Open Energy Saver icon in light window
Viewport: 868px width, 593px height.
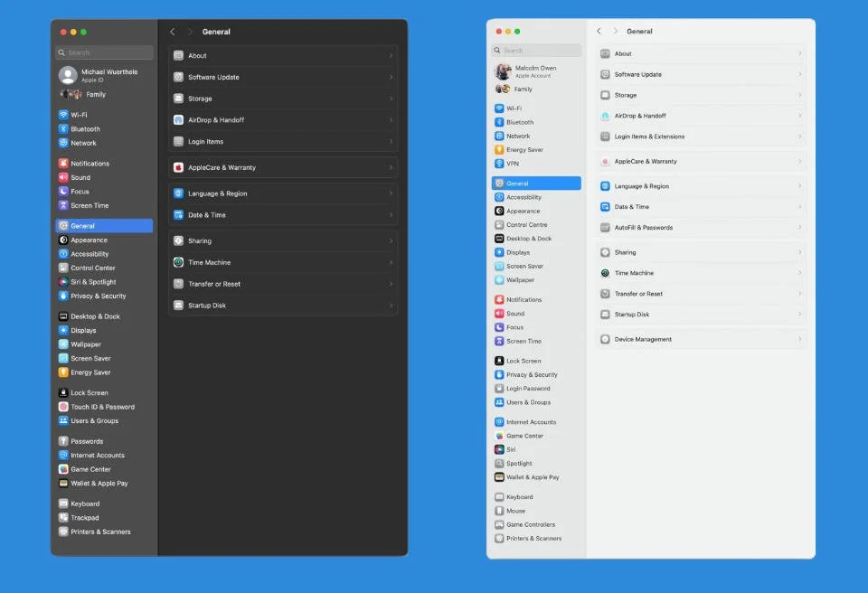pos(499,149)
